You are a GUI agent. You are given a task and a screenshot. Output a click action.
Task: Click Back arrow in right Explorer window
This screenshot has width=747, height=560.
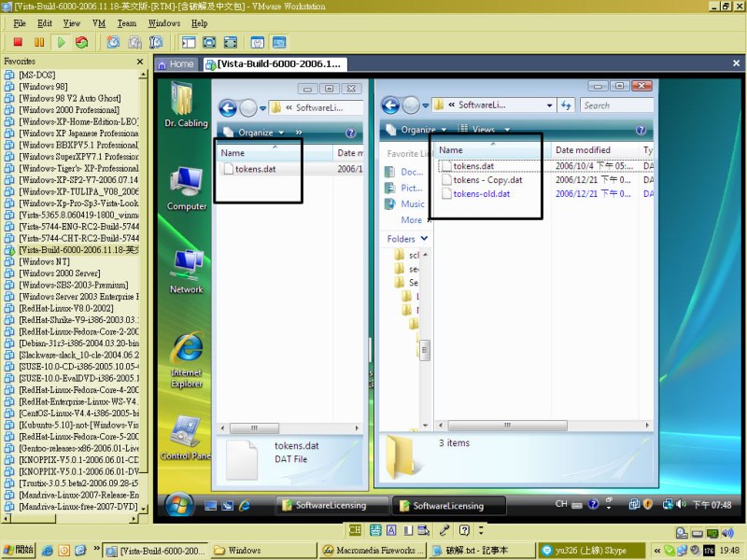390,105
